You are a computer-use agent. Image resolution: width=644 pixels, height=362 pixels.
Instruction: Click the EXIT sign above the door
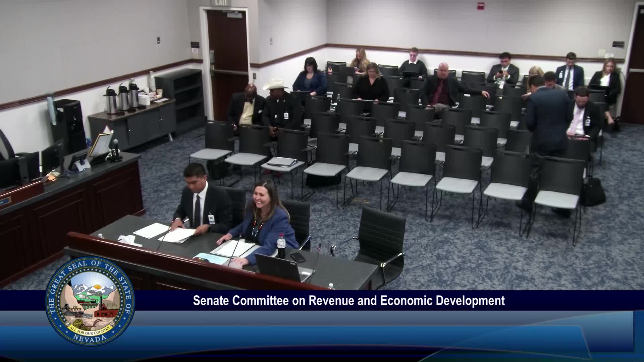(221, 3)
